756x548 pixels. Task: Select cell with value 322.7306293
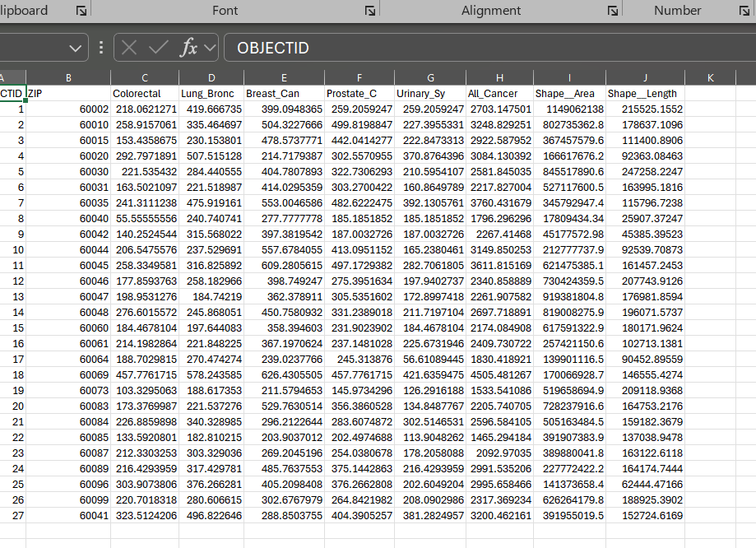pos(359,172)
